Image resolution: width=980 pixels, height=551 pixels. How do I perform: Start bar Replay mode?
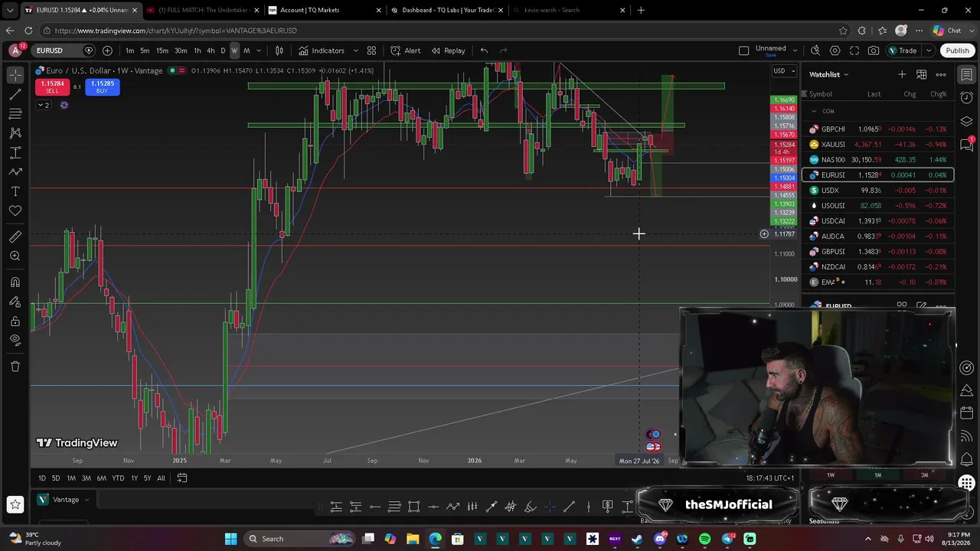click(x=448, y=51)
